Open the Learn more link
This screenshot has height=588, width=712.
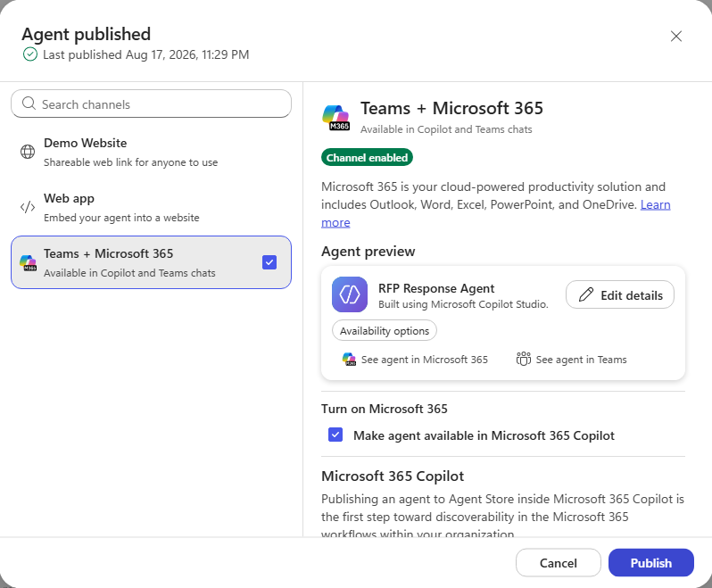[655, 205]
